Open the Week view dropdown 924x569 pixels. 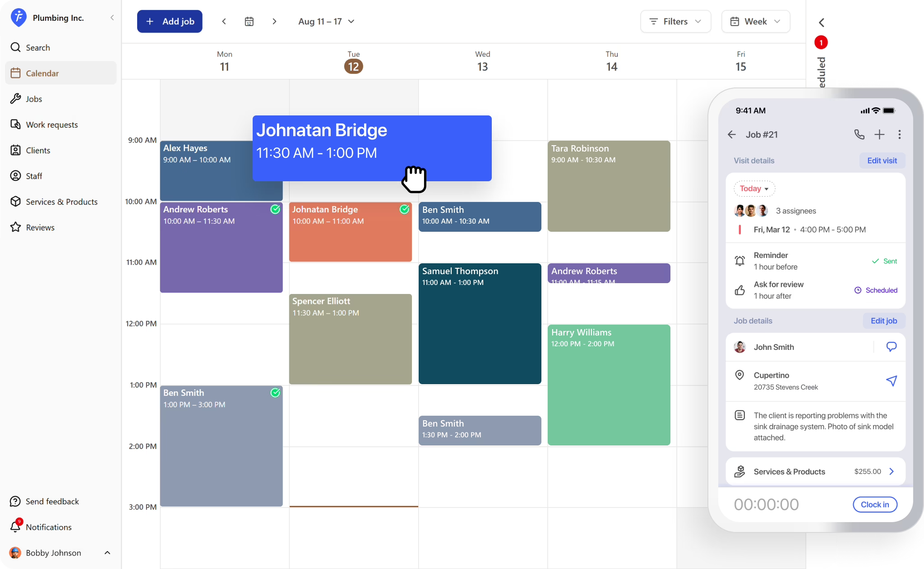click(755, 21)
